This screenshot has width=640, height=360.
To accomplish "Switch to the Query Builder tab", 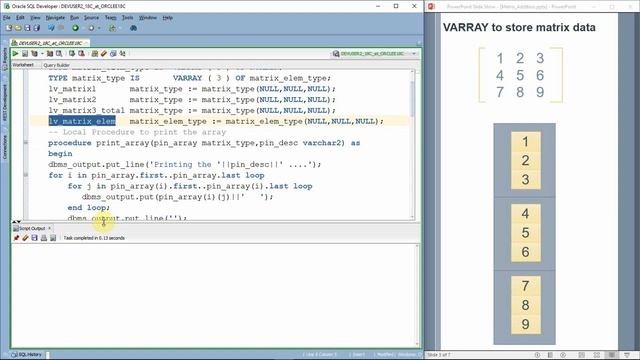I will [x=56, y=65].
